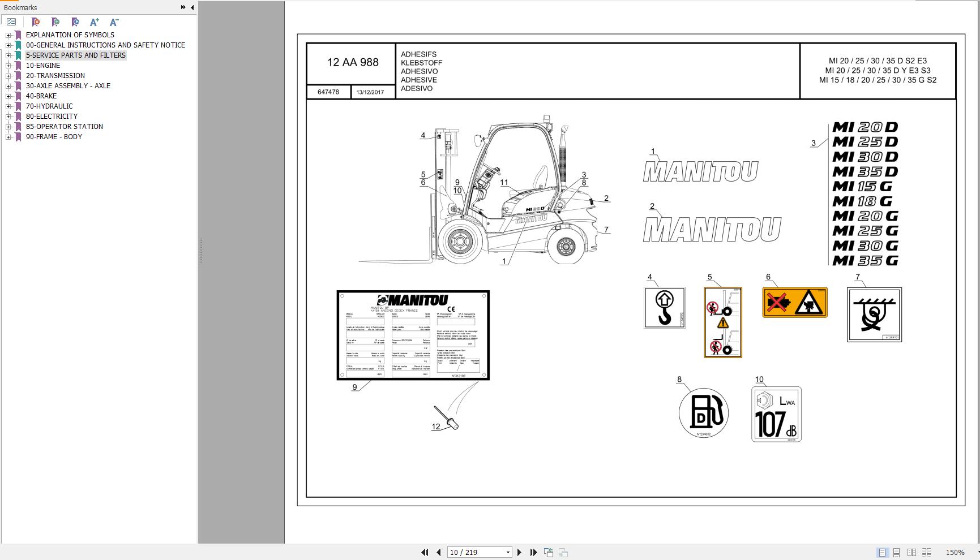Open 85-OPERATOR STATION bookmark
The width and height of the screenshot is (980, 560).
[64, 127]
